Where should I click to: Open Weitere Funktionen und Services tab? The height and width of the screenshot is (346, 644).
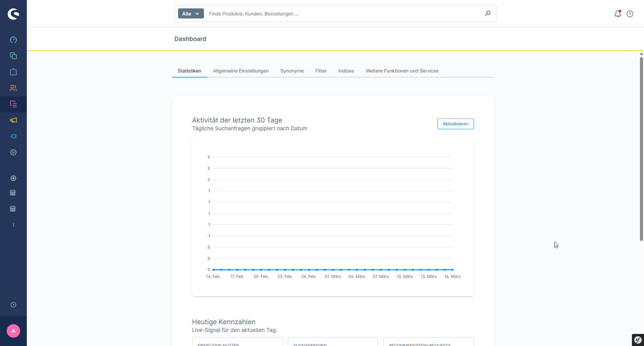[402, 71]
